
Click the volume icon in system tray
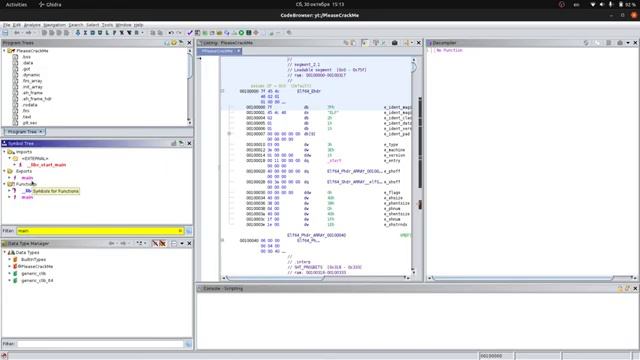tap(602, 4)
